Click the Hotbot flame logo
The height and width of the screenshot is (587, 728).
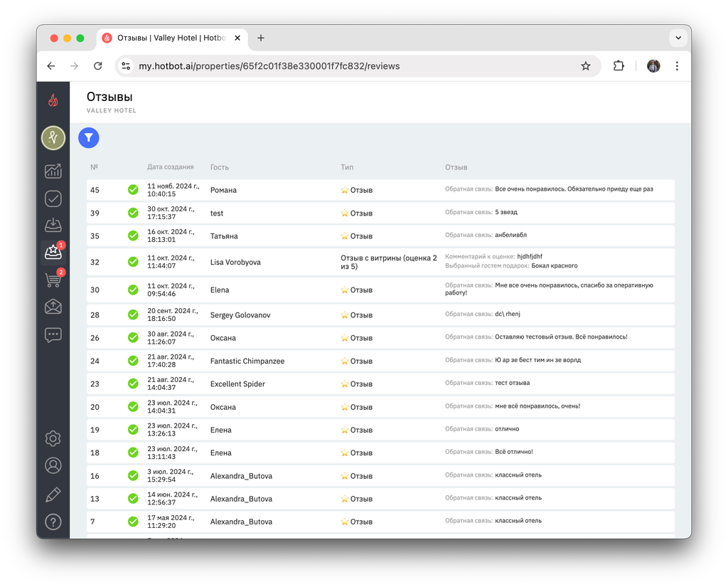[53, 100]
